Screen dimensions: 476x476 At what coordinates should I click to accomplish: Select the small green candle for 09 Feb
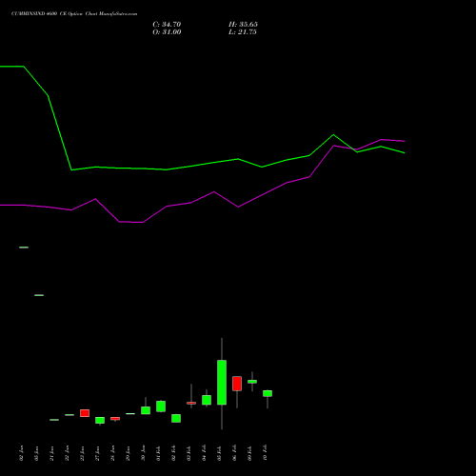252,382
